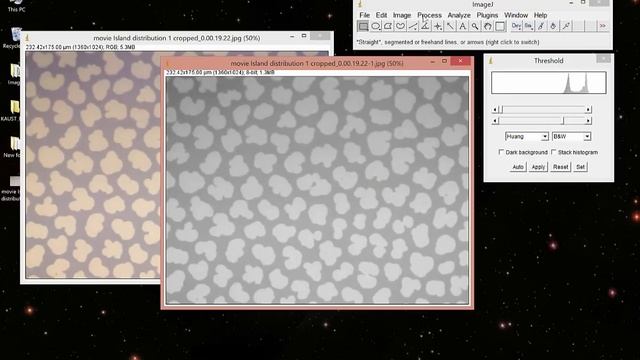Minimize the 8-bit image window
640x360 pixels.
tap(432, 62)
